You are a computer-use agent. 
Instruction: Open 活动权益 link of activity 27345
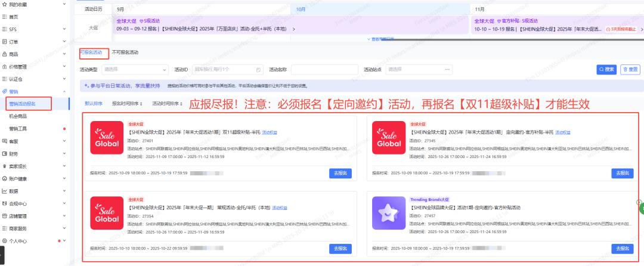point(563,132)
